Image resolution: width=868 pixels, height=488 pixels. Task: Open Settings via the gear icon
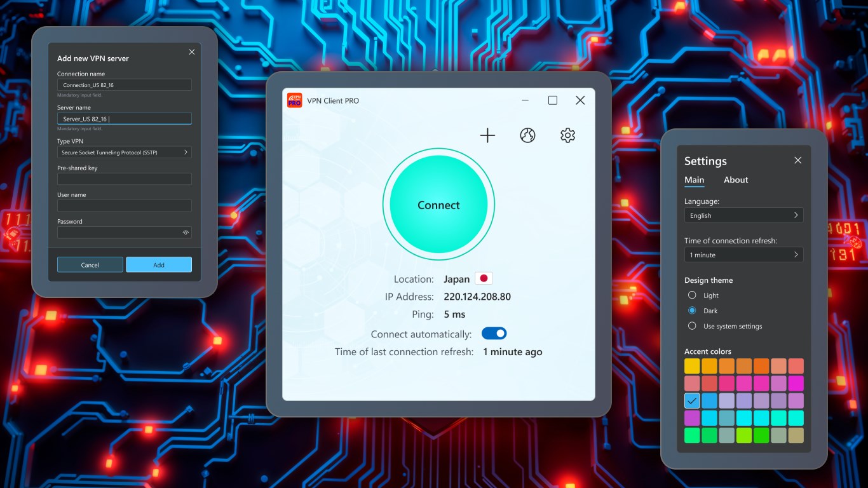(x=567, y=135)
